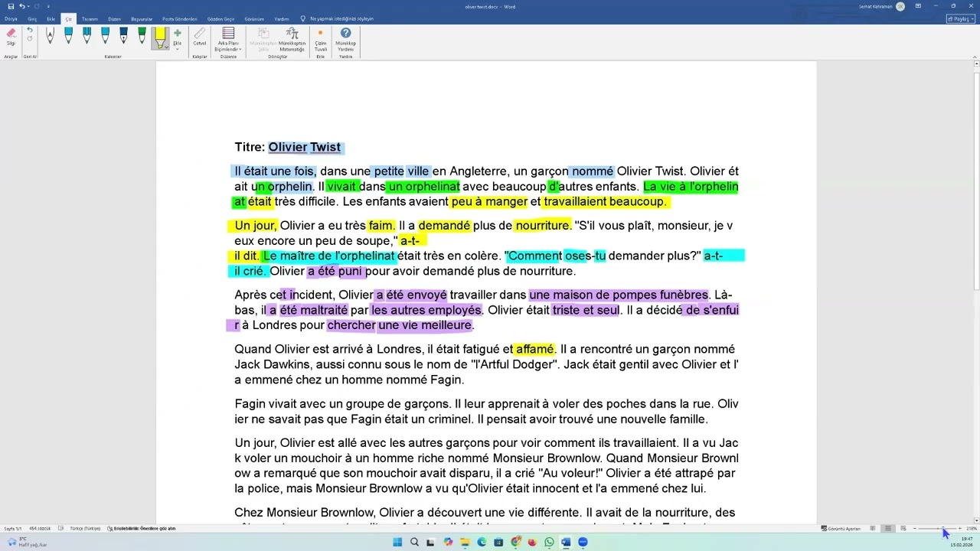The width and height of the screenshot is (980, 551).
Task: Select the first black pencil pen
Action: point(50,36)
